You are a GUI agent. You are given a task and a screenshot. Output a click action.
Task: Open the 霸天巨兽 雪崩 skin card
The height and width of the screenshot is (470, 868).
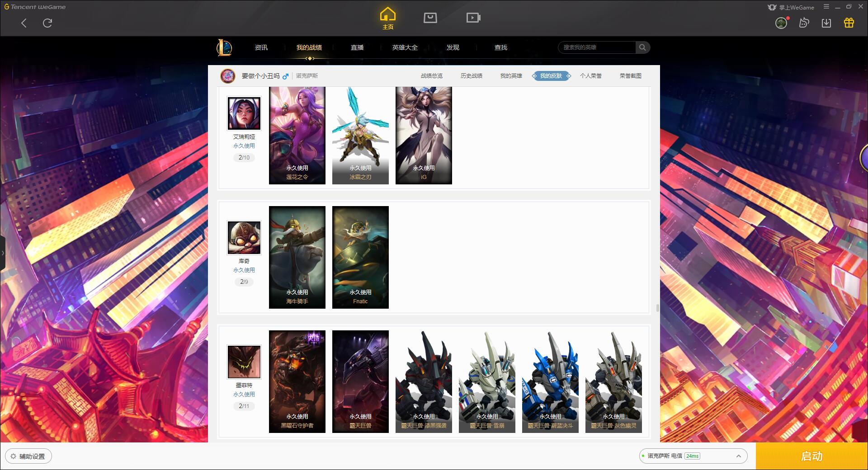coord(487,381)
